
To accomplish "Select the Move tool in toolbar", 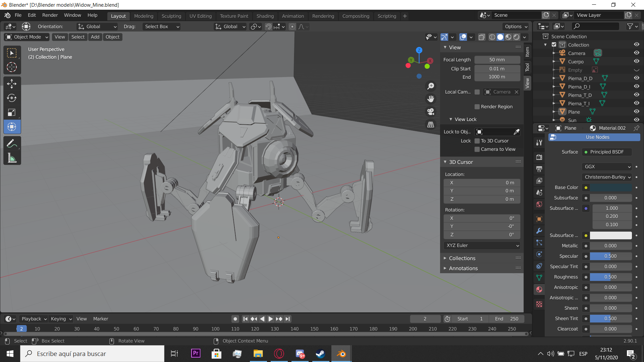I will pos(12,83).
